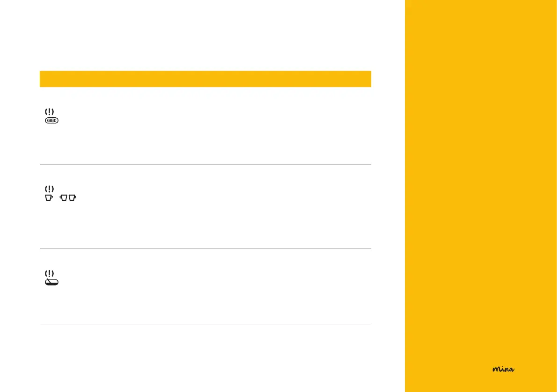
Task: Click the left cup of the double-cup icon
Action: tap(64, 198)
